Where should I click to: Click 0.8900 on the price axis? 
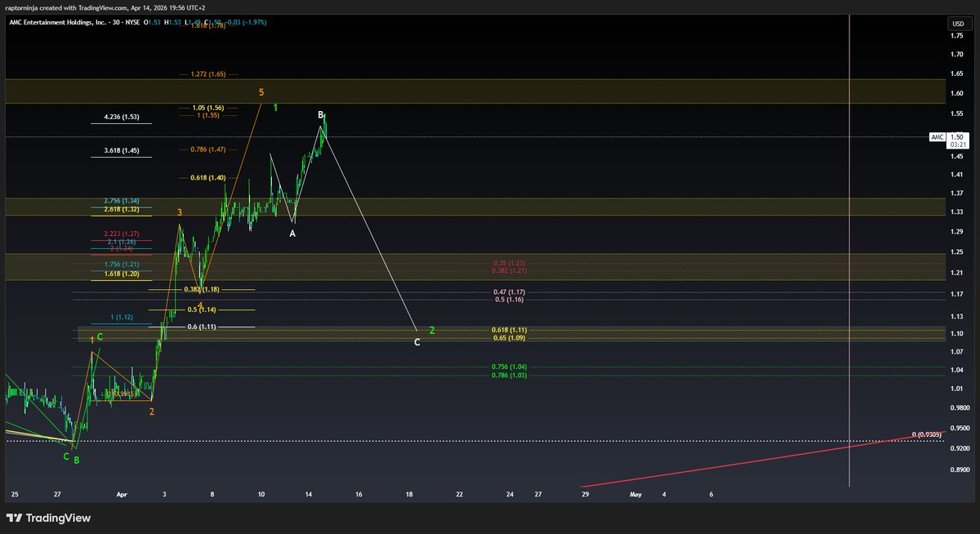pyautogui.click(x=959, y=469)
